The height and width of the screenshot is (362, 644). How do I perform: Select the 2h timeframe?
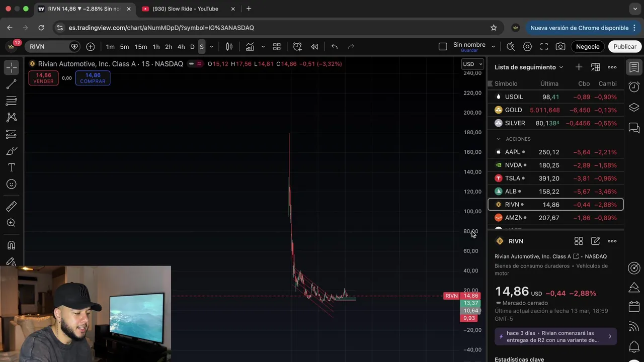pyautogui.click(x=169, y=47)
